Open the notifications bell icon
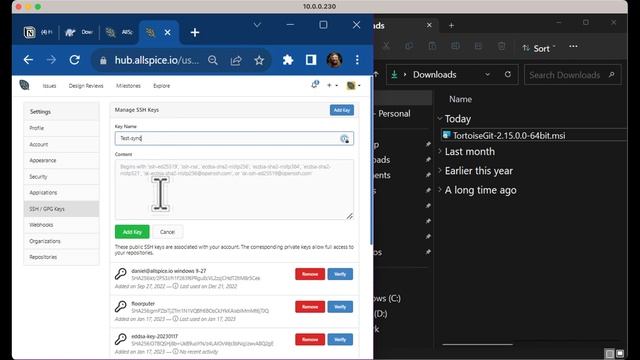Screen dimensions: 640x360 pyautogui.click(x=315, y=84)
